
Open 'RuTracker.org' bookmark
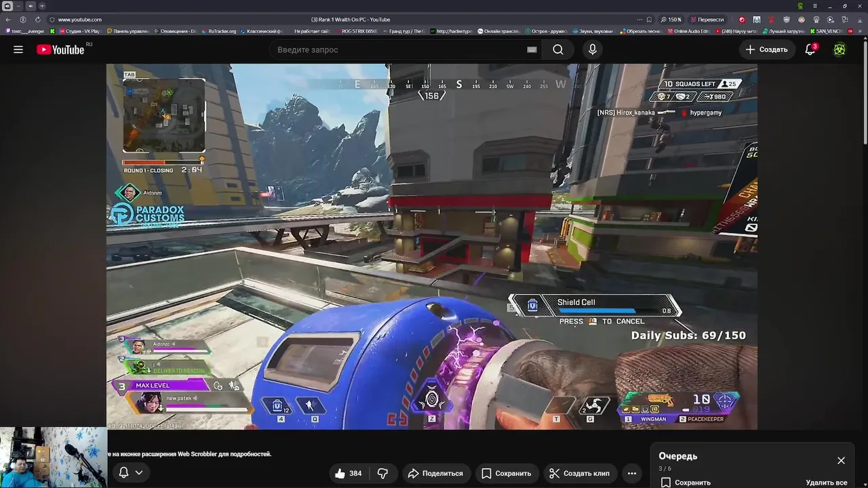pyautogui.click(x=218, y=31)
